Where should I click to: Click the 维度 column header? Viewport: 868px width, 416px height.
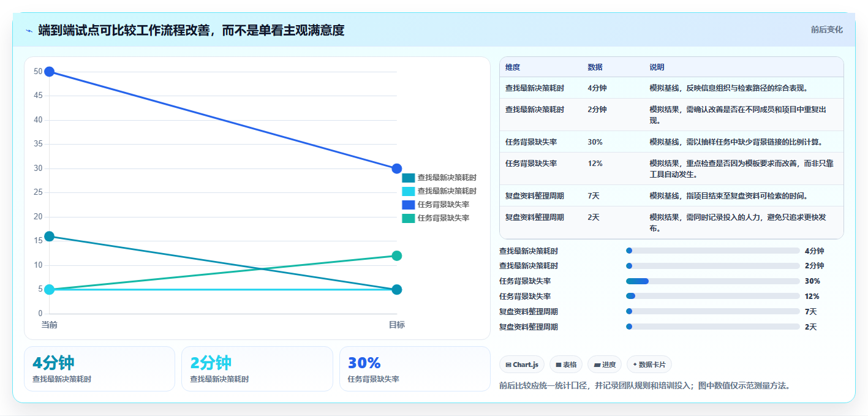pyautogui.click(x=513, y=67)
